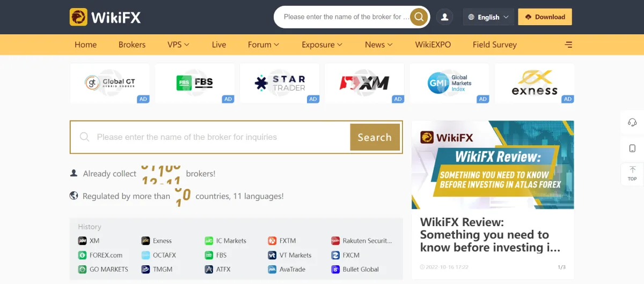The image size is (644, 284).
Task: Open Bullet Global from search history
Action: pos(355,270)
